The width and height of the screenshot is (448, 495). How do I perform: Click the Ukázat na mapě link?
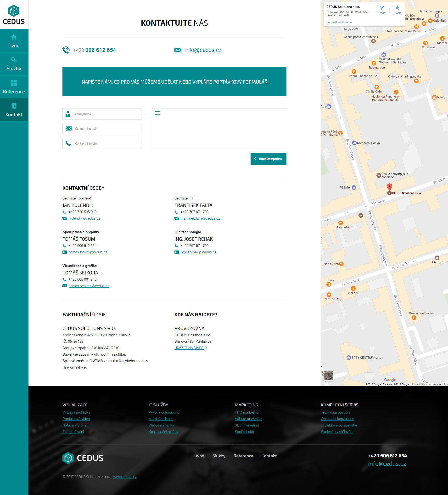(x=191, y=348)
